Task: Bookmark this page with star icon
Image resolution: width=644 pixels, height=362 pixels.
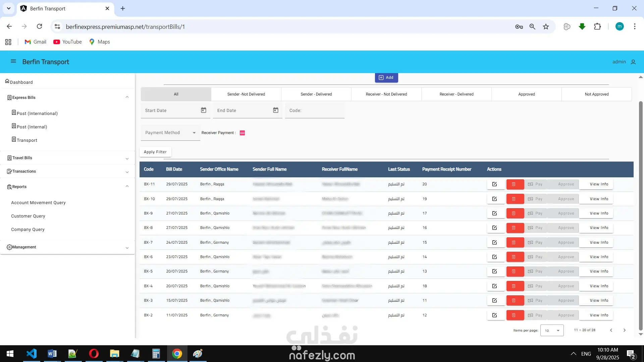Action: 546,26
